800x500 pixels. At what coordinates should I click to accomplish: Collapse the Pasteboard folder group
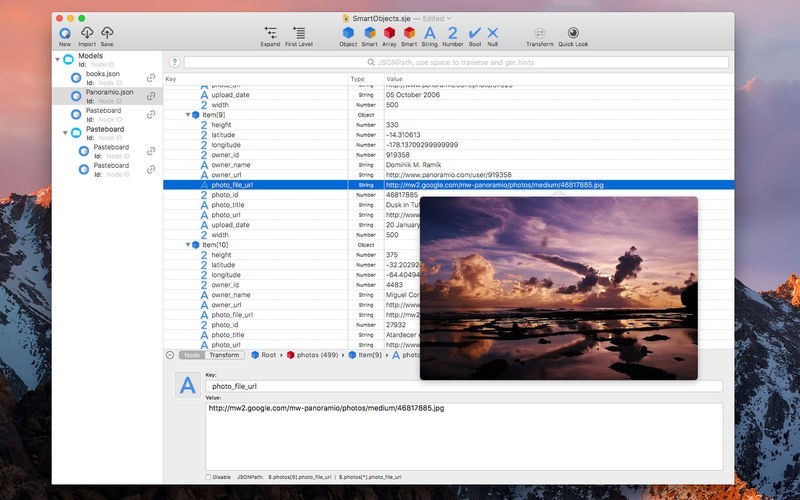pyautogui.click(x=65, y=133)
